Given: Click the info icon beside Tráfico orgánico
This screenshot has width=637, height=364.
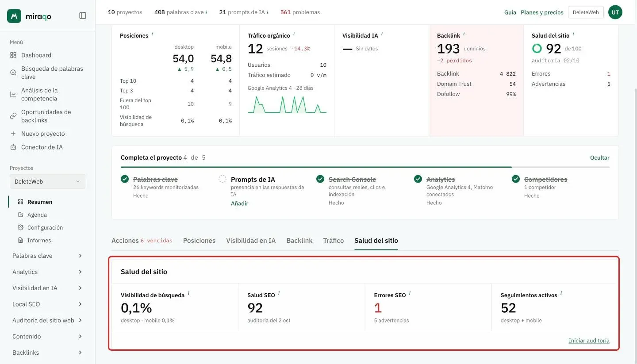Looking at the screenshot, I should pos(294,34).
